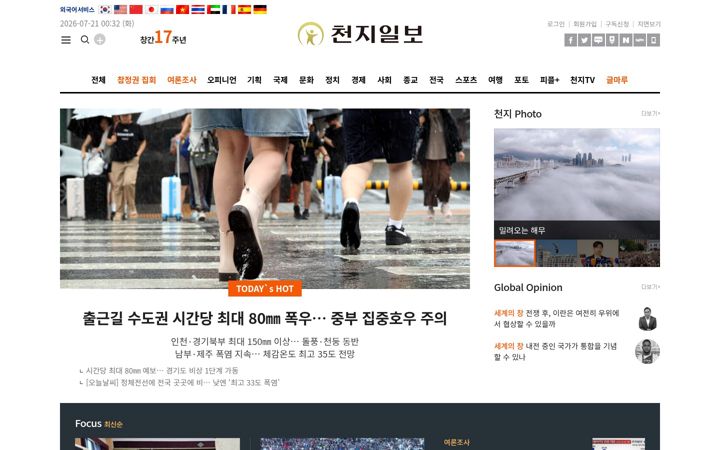Open the 정치 menu item
This screenshot has width=720, height=450.
tap(332, 80)
